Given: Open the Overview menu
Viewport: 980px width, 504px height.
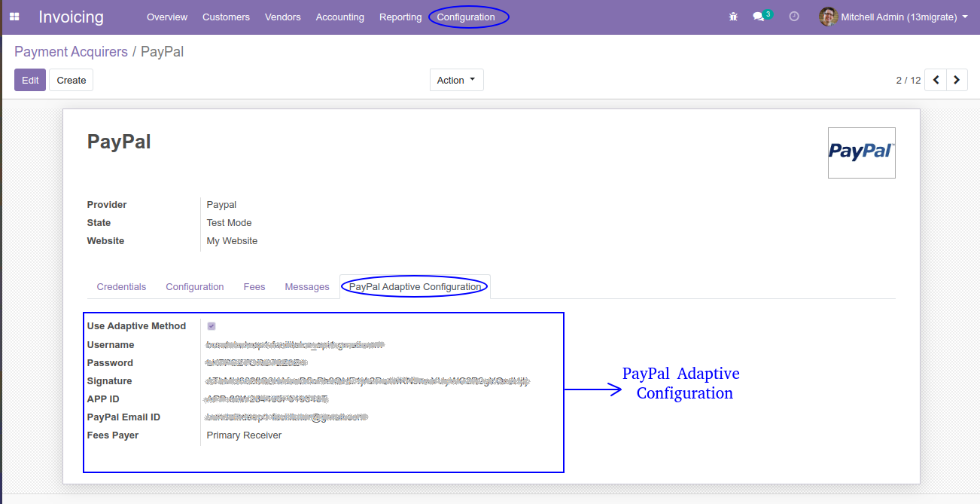Looking at the screenshot, I should (167, 17).
